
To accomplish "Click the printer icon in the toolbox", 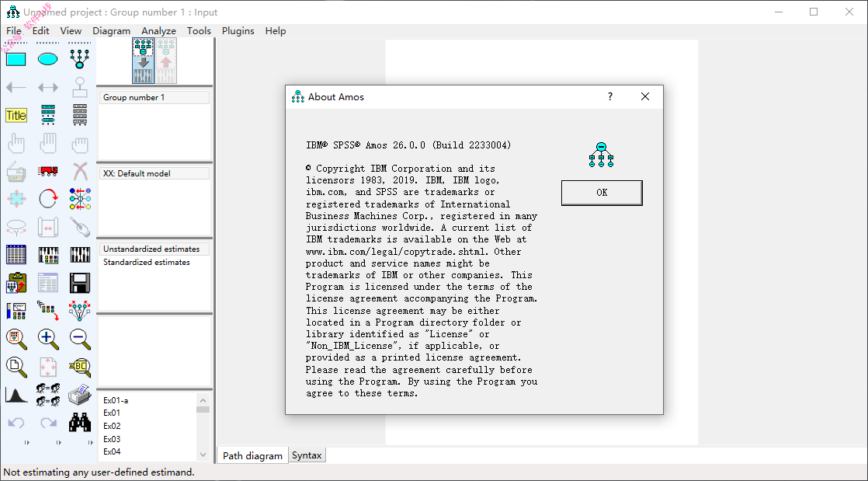I will click(x=80, y=395).
